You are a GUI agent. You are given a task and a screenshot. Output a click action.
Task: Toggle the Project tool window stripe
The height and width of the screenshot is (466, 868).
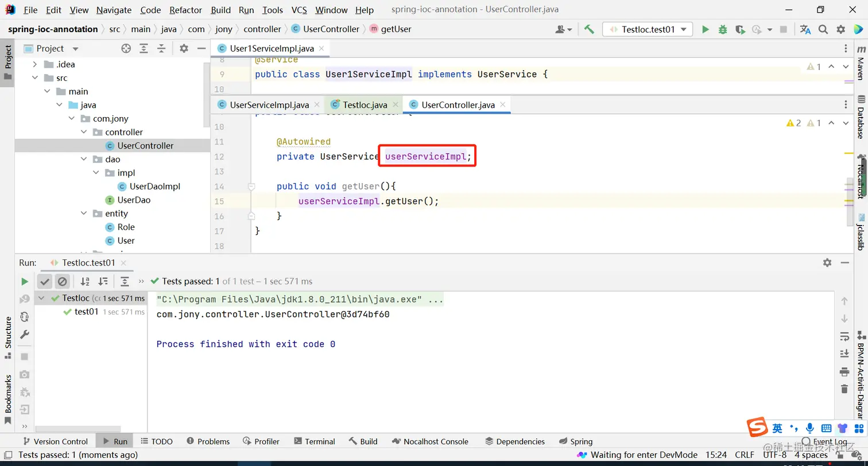click(7, 63)
